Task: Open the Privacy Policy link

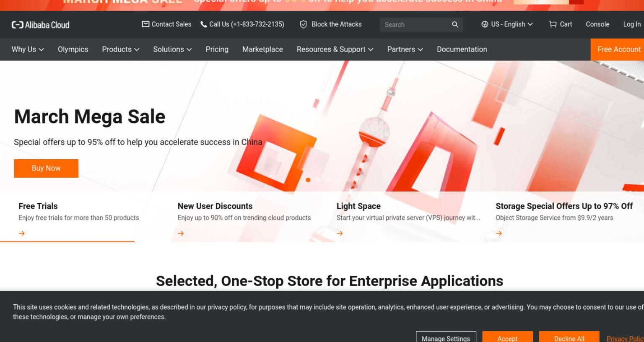Action: [x=625, y=339]
